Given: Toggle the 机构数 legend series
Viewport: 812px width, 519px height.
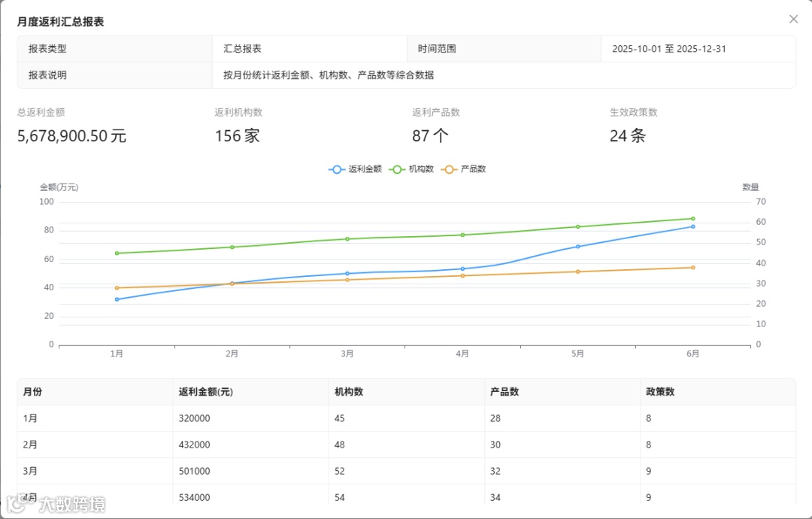Looking at the screenshot, I should pos(411,169).
